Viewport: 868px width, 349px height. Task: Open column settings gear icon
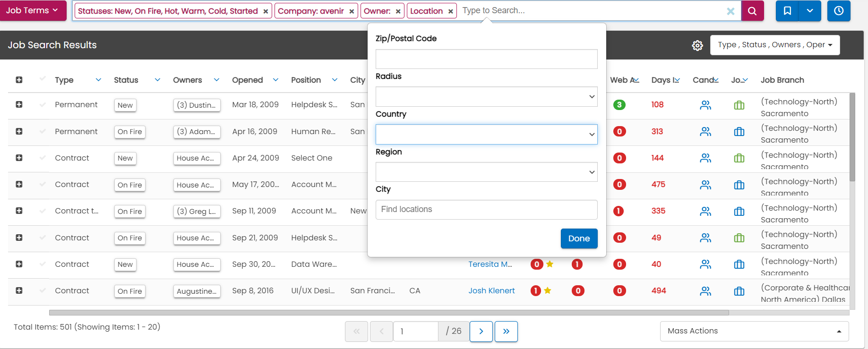pyautogui.click(x=697, y=45)
